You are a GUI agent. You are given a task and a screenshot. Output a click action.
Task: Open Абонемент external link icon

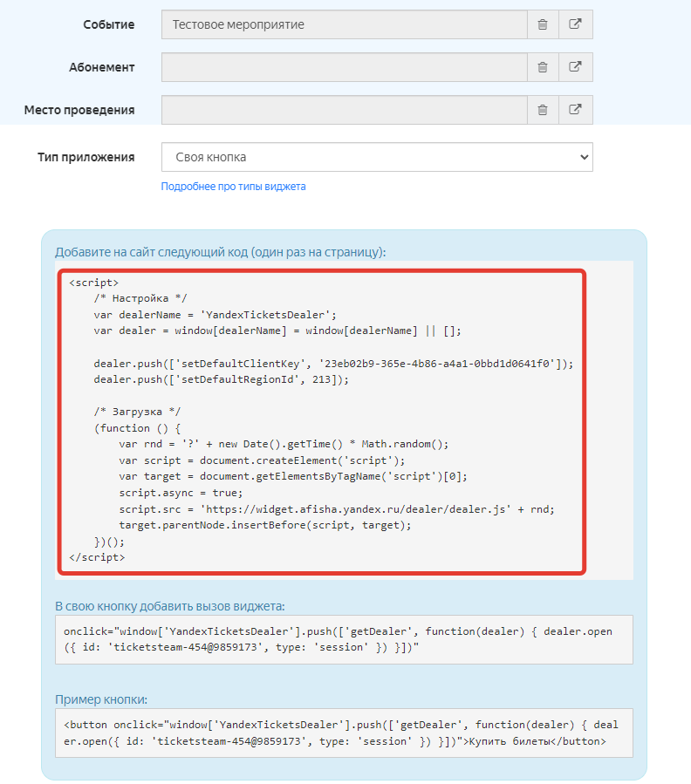point(576,67)
